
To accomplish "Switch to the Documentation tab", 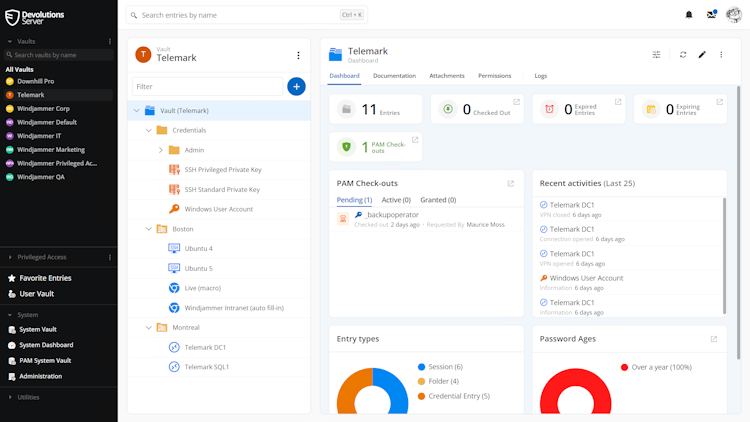I will [x=394, y=76].
